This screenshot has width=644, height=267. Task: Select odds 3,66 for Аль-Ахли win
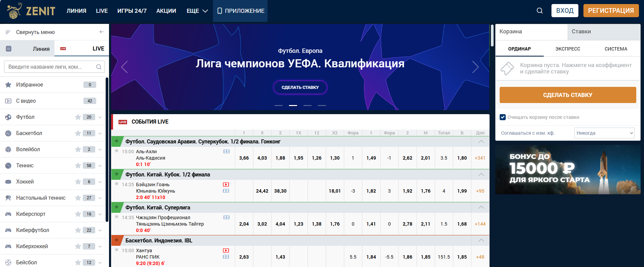pos(244,158)
